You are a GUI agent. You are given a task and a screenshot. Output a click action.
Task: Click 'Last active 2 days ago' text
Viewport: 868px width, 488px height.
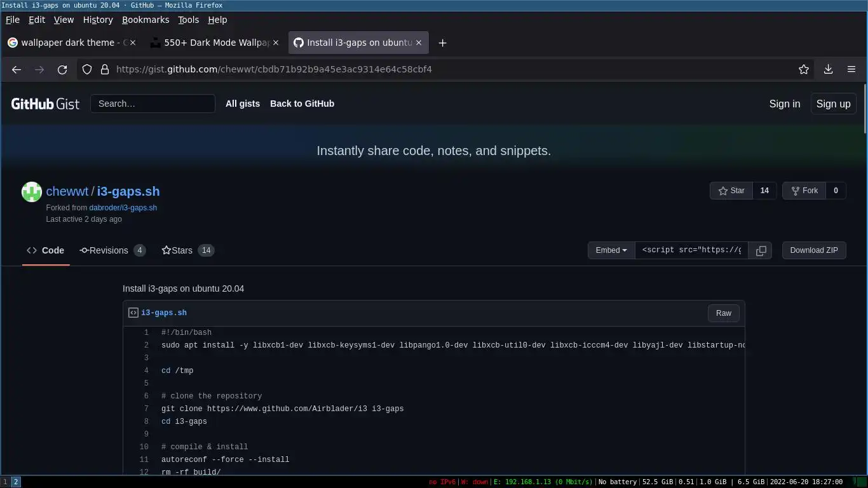pos(84,219)
